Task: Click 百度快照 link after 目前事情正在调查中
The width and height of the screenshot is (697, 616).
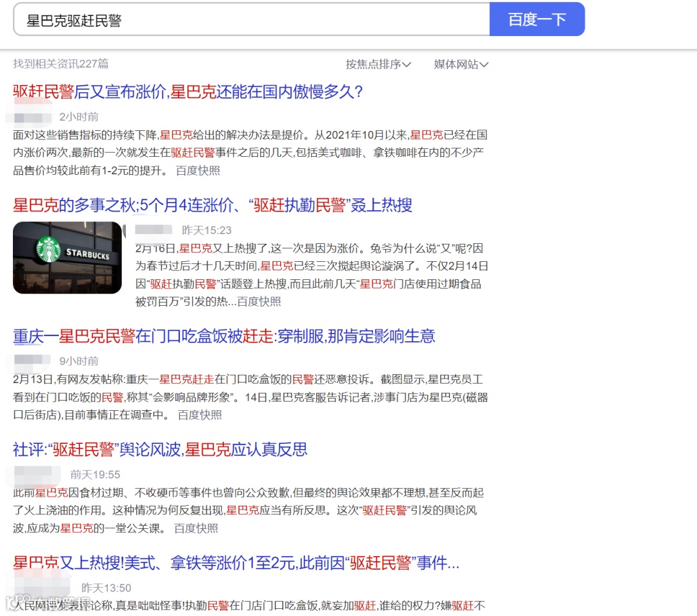Action: pyautogui.click(x=200, y=415)
